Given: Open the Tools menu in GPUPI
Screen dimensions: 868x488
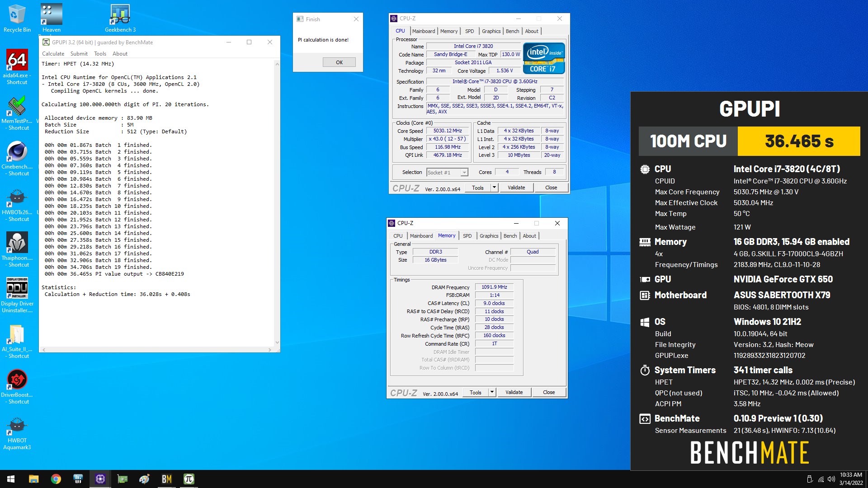Looking at the screenshot, I should pos(100,53).
